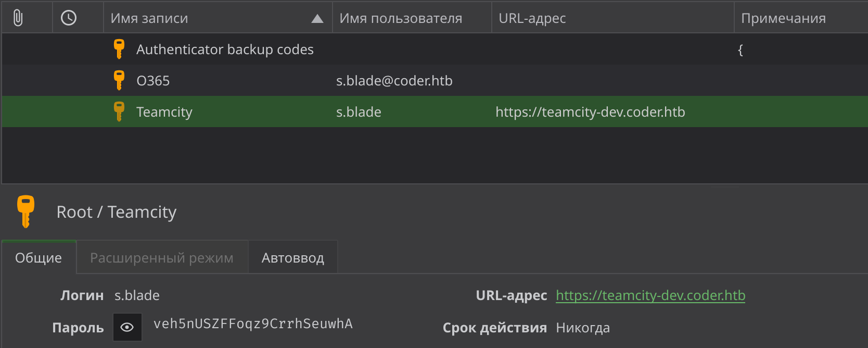This screenshot has height=348, width=868.
Task: Toggle password visibility with the eye button
Action: click(x=127, y=327)
